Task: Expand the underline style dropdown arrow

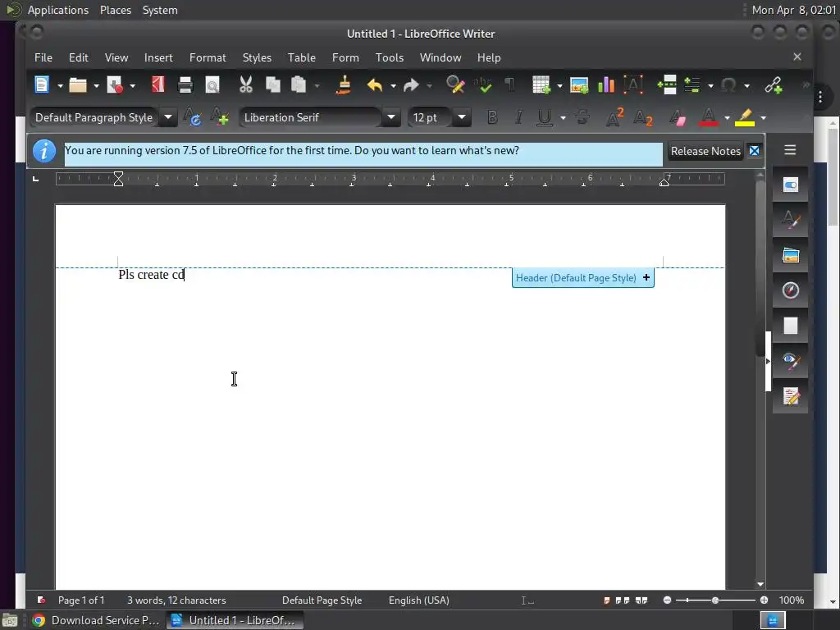Action: [563, 118]
